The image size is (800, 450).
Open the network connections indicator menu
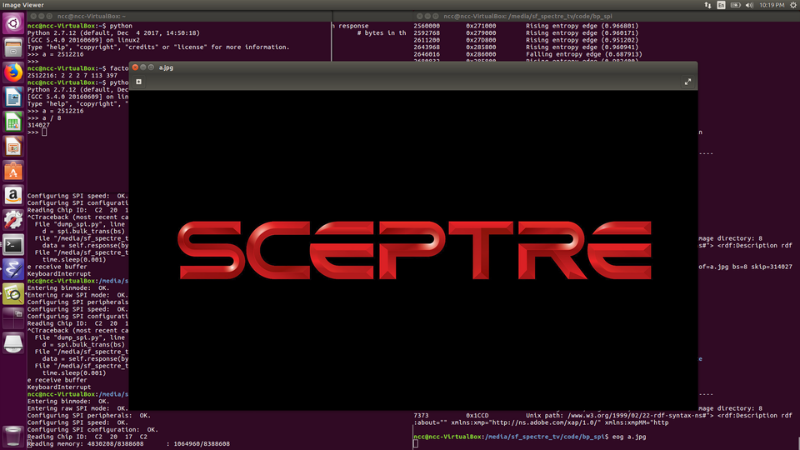pyautogui.click(x=708, y=5)
